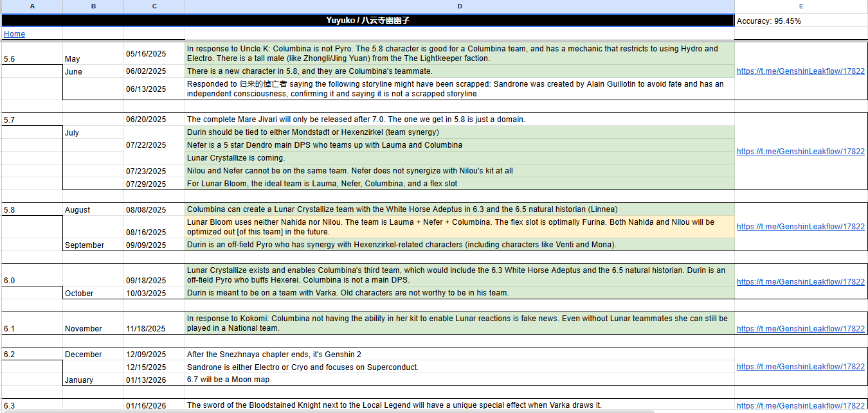Click the 'For Lunar Bloom, the ideal team' cell
The width and height of the screenshot is (868, 413).
click(460, 184)
